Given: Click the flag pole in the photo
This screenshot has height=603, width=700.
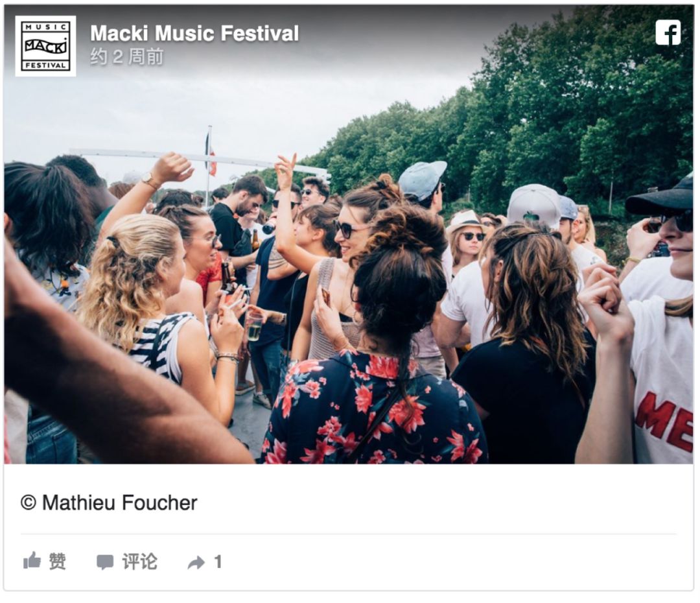Looking at the screenshot, I should 209,166.
